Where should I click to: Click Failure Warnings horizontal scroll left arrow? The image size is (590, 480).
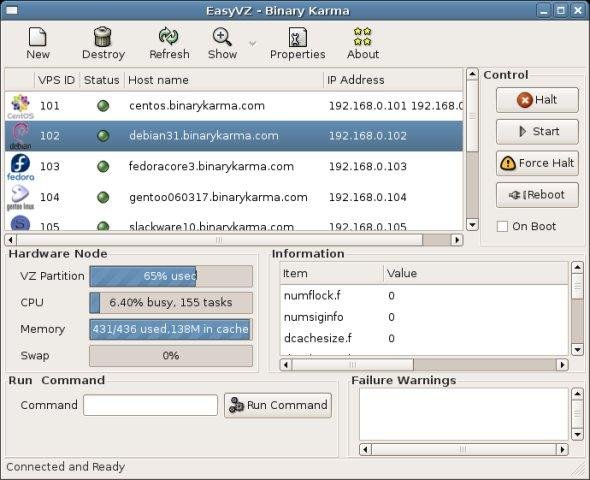click(x=365, y=449)
